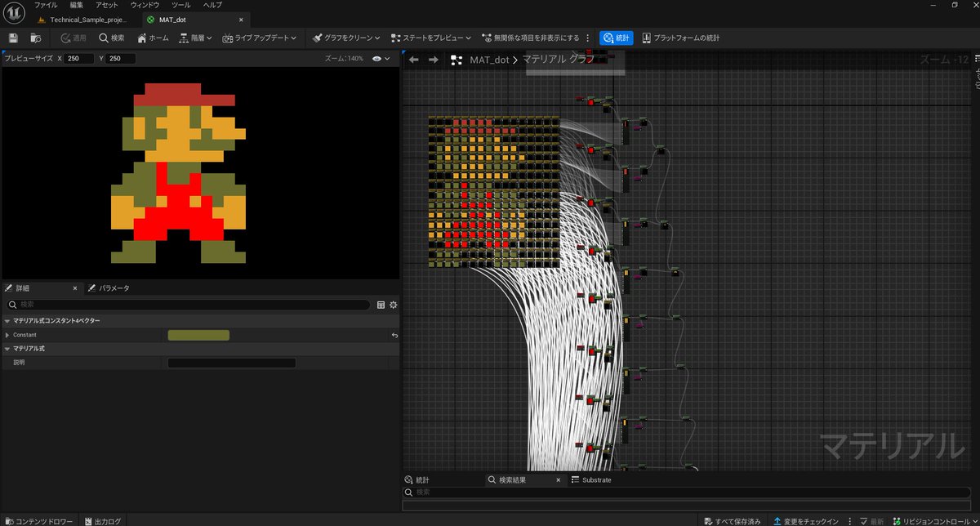Click プラットフォームの統計 button
Image resolution: width=980 pixels, height=526 pixels.
[680, 38]
